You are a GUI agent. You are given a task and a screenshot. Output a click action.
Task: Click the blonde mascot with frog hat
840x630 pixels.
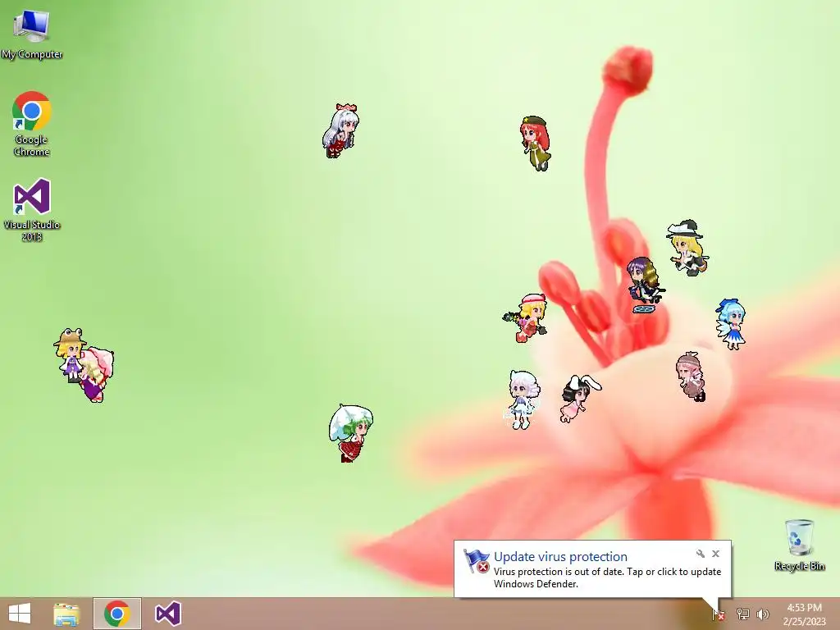point(69,354)
